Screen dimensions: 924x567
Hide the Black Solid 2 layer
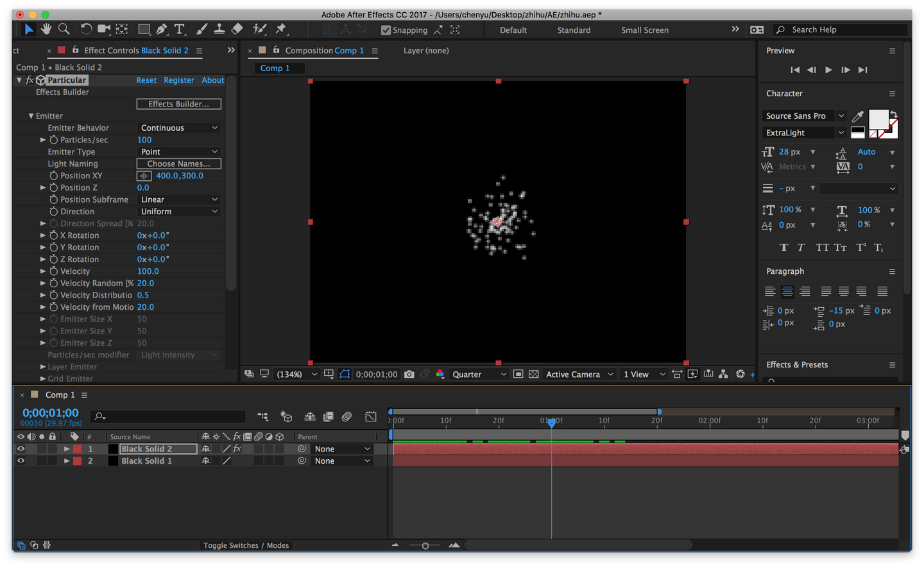(x=21, y=449)
